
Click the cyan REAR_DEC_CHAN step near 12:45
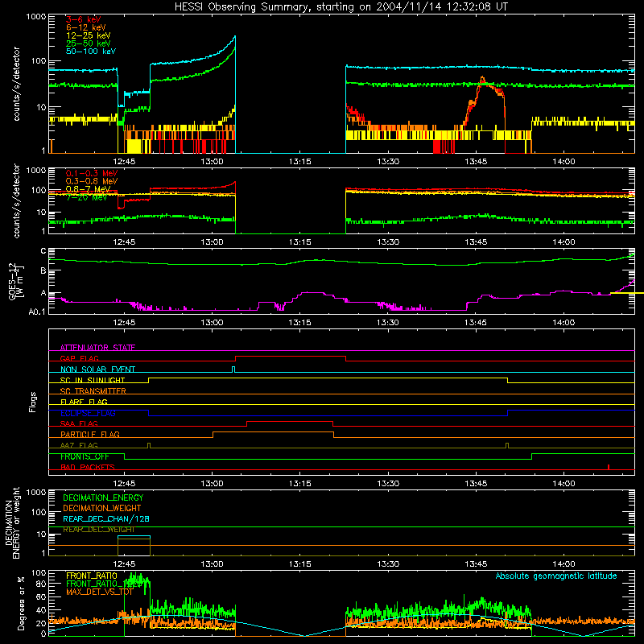134,536
